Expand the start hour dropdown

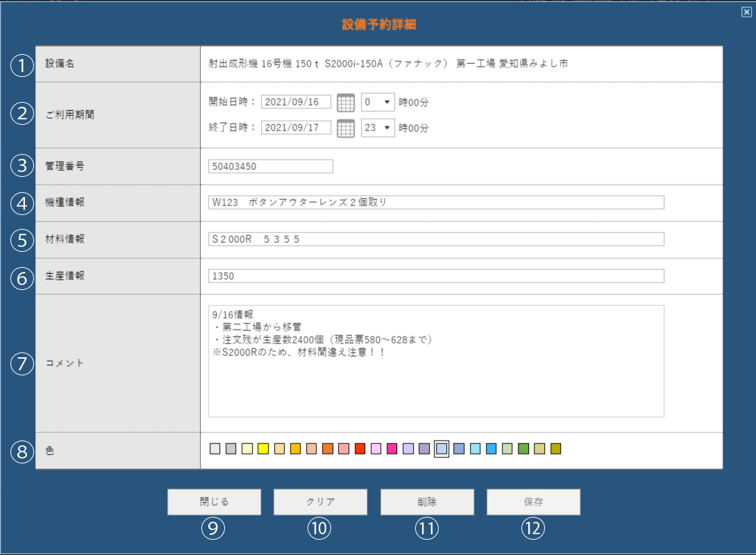(378, 102)
